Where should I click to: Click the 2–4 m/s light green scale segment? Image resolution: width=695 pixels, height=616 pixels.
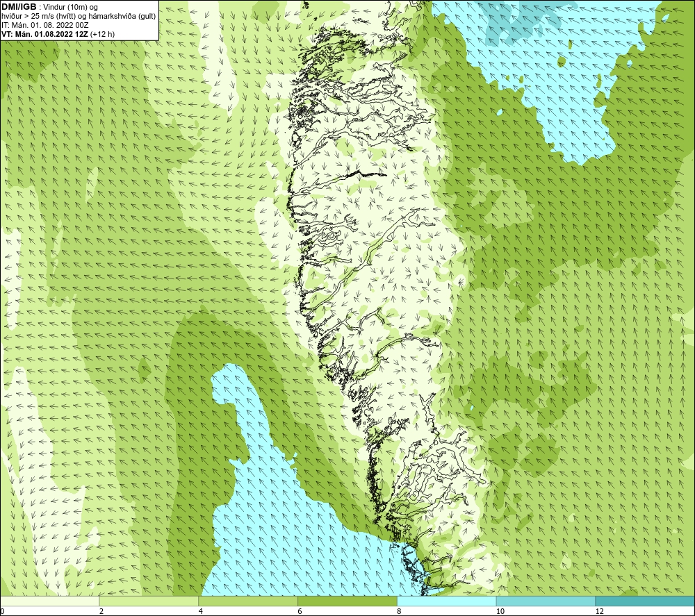pyautogui.click(x=149, y=601)
